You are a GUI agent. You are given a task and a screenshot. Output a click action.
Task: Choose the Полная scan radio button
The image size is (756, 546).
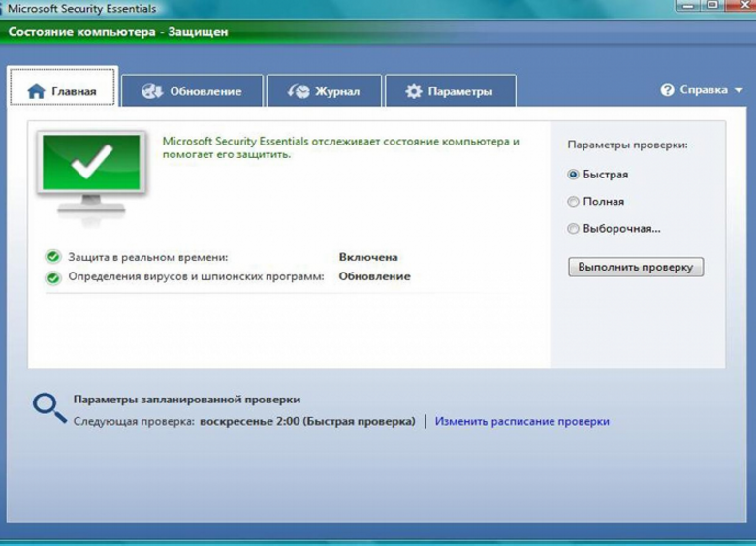574,202
